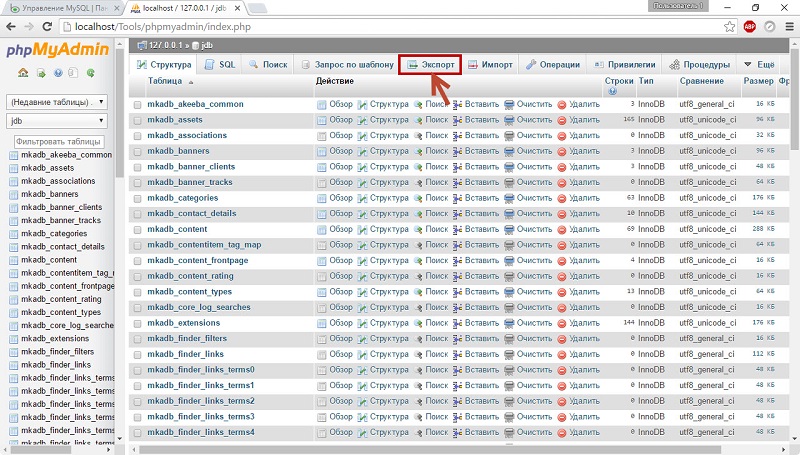Click the phpMyAdmin logo
Viewport: 800px width, 455px height.
(58, 50)
